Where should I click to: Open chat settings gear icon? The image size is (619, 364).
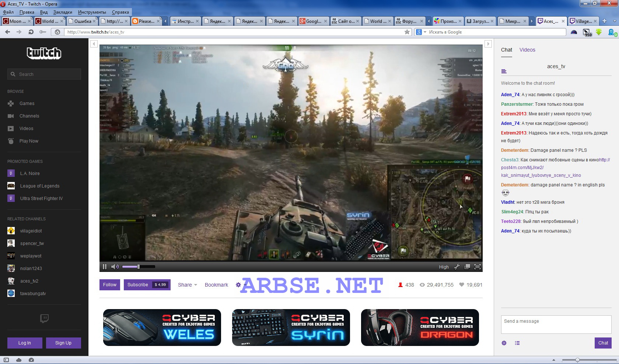click(504, 343)
